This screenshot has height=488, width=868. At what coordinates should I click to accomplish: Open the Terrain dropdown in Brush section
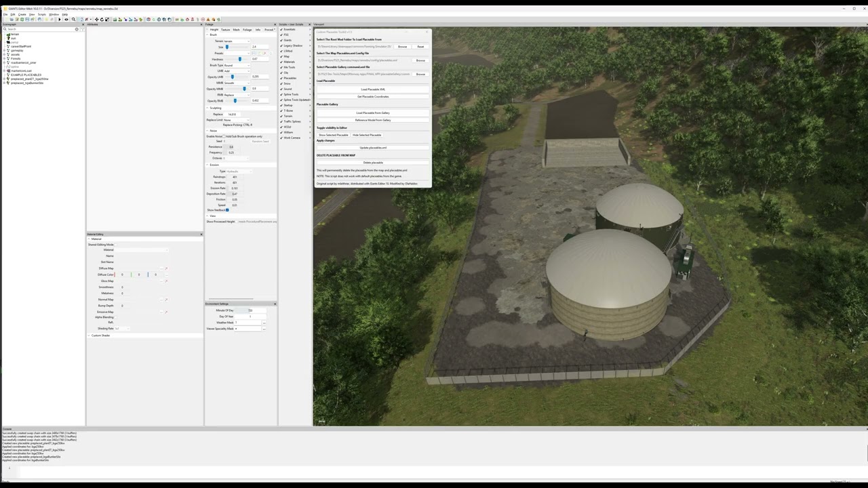click(237, 41)
